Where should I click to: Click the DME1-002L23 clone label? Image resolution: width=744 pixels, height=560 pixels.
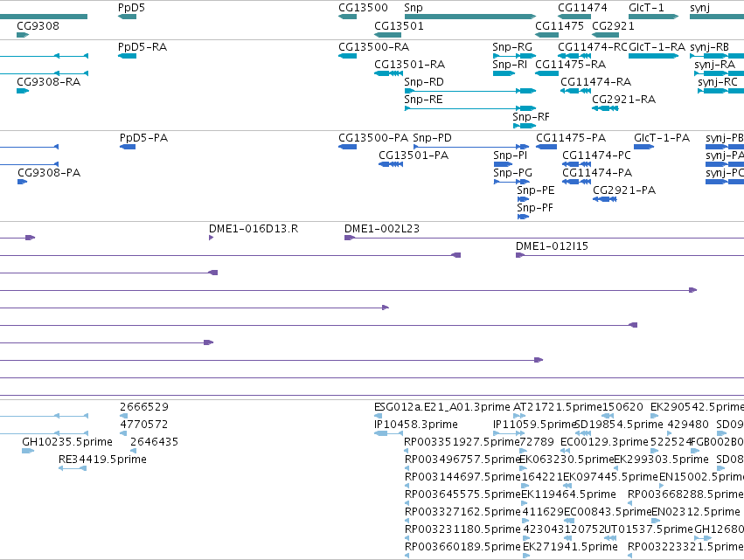[x=382, y=229]
